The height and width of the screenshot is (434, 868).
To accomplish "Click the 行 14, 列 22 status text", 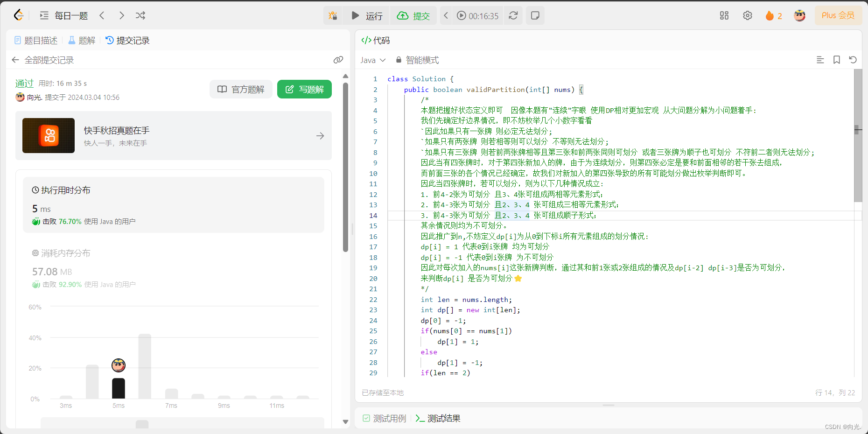I will (x=835, y=392).
